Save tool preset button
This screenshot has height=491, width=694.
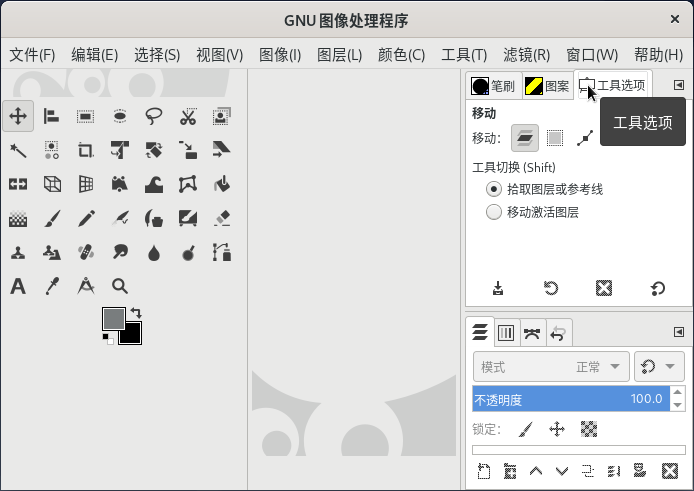pos(498,288)
